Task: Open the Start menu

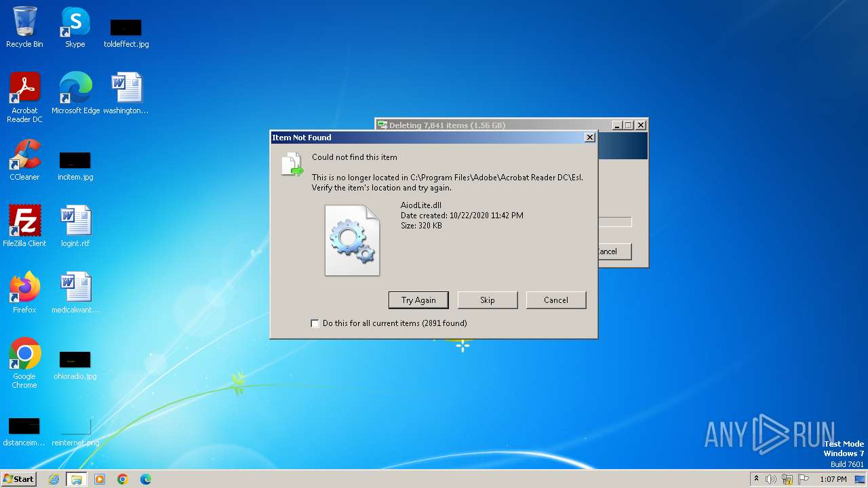Action: click(18, 479)
